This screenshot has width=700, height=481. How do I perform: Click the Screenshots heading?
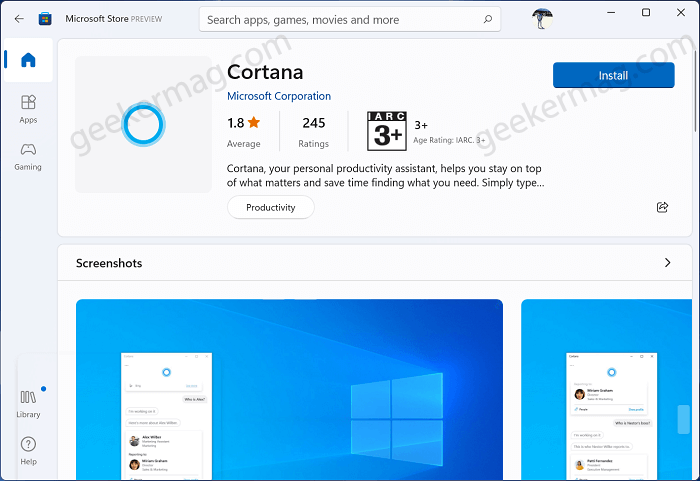(109, 263)
